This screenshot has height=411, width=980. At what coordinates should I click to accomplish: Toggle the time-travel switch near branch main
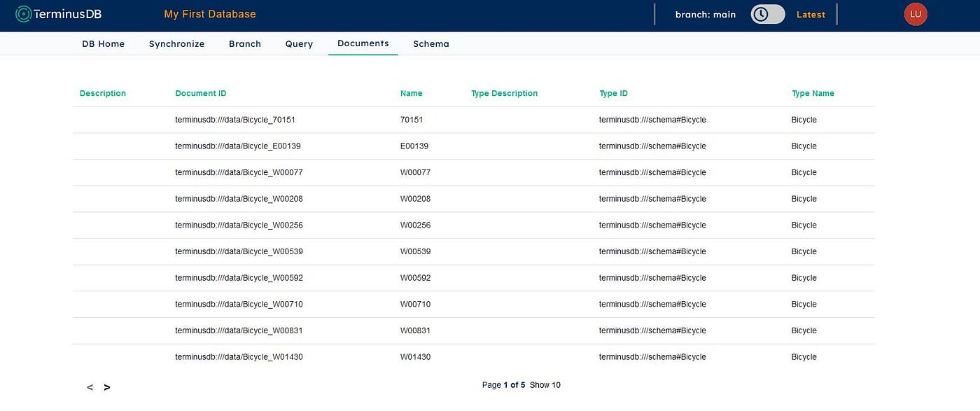[767, 13]
